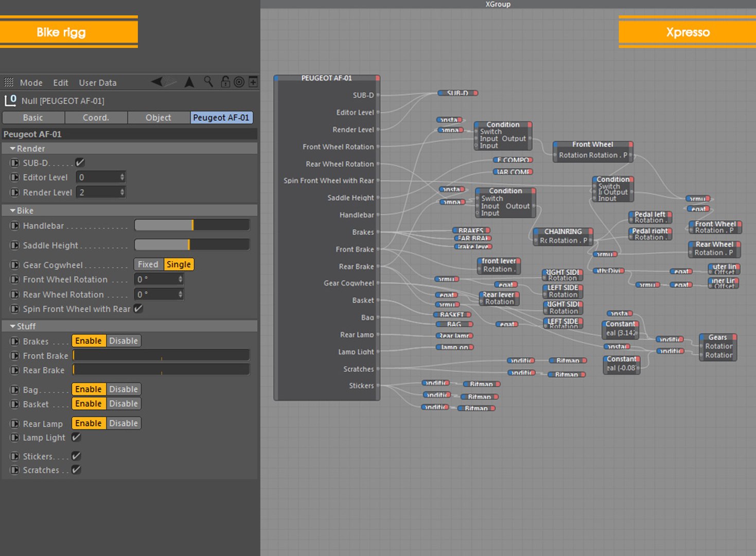The width and height of the screenshot is (756, 556).
Task: Disable the Bag option
Action: pos(124,389)
